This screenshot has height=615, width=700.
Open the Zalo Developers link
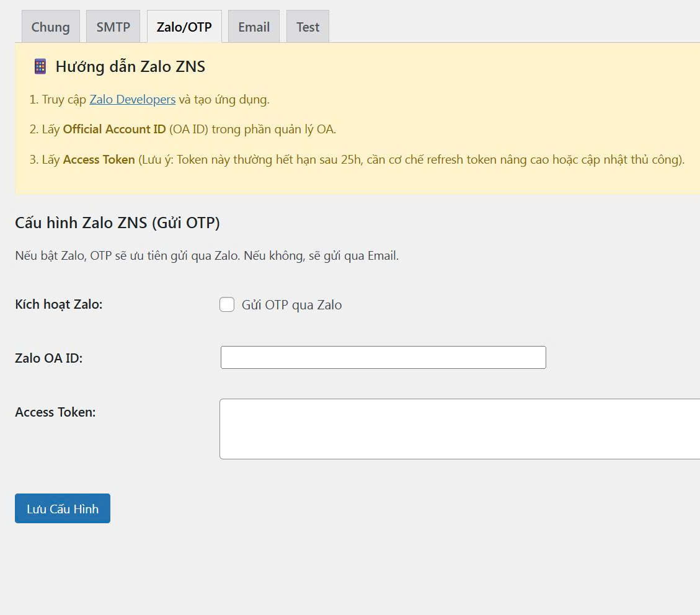132,99
